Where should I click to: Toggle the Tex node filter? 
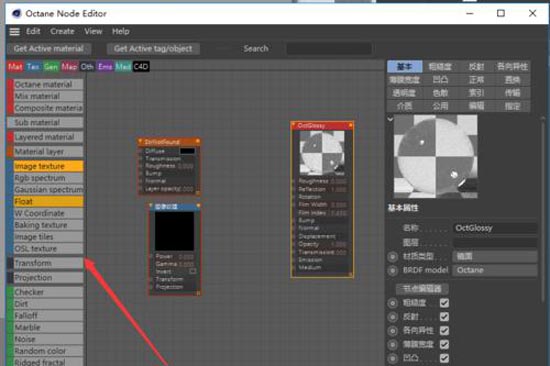(x=33, y=66)
